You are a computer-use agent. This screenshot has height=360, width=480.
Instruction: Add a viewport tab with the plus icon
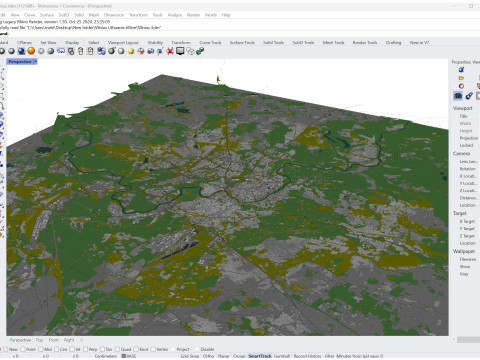(81, 340)
